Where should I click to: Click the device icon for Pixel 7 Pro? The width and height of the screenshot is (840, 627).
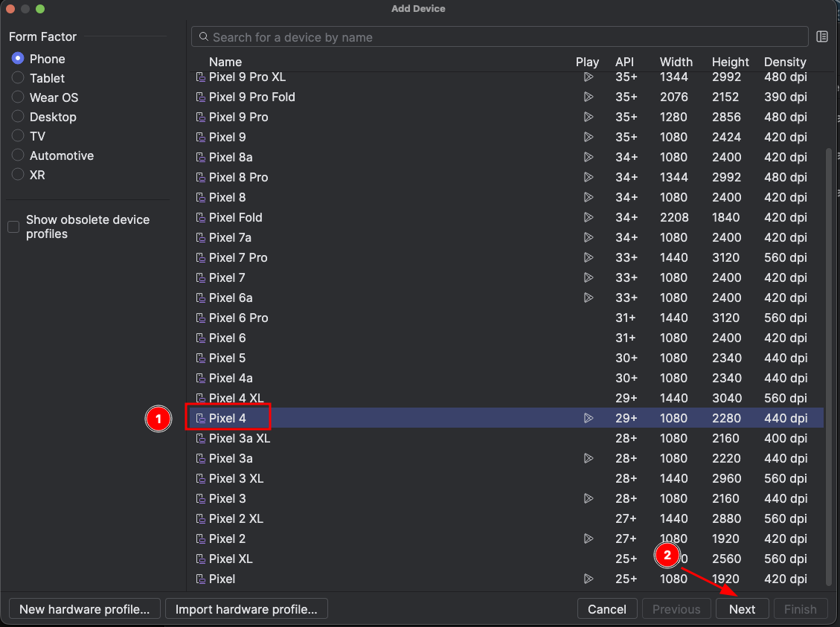(x=201, y=257)
